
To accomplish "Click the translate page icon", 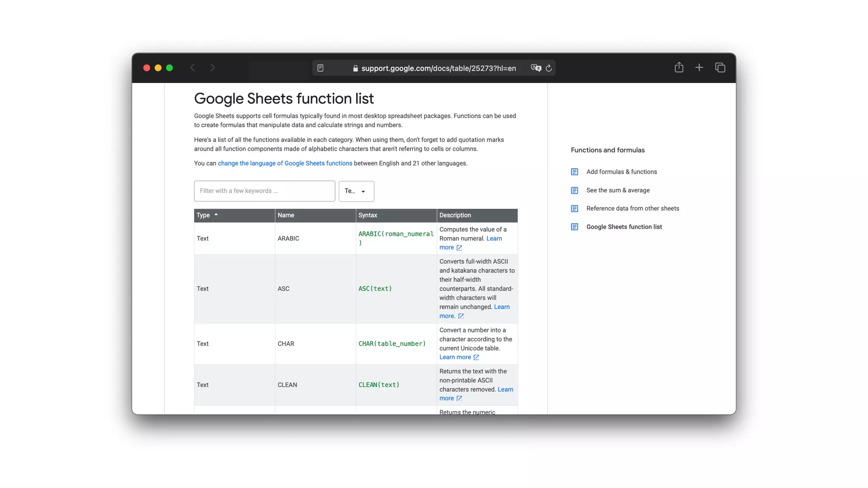I will (535, 68).
